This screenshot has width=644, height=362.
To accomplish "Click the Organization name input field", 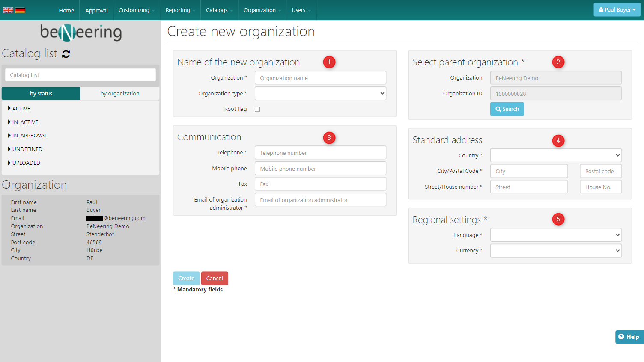I will (320, 78).
